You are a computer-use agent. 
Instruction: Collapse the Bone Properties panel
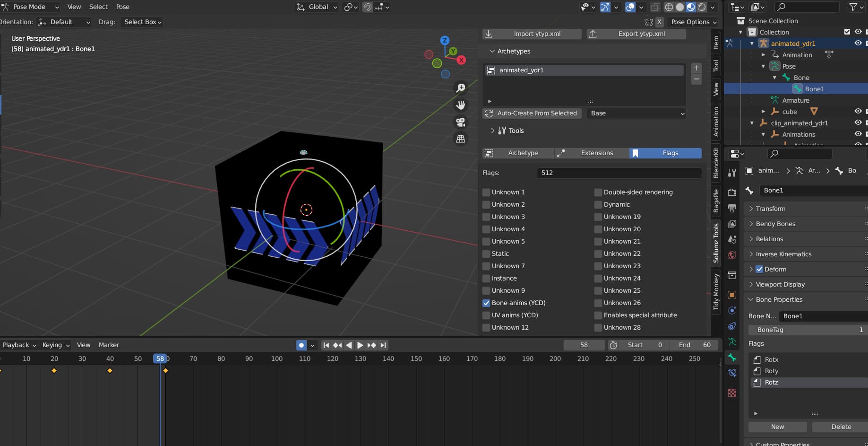tap(751, 299)
